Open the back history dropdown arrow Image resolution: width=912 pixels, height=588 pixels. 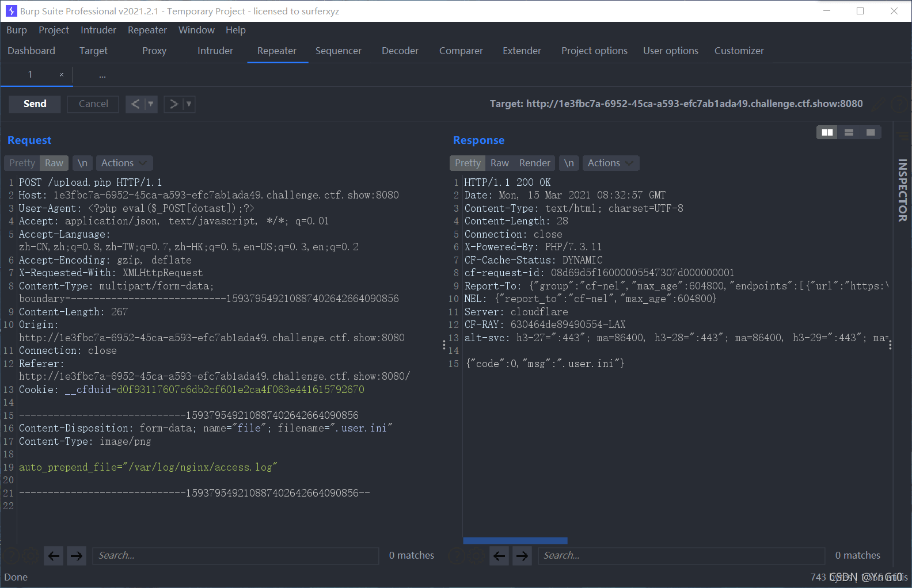tap(151, 104)
